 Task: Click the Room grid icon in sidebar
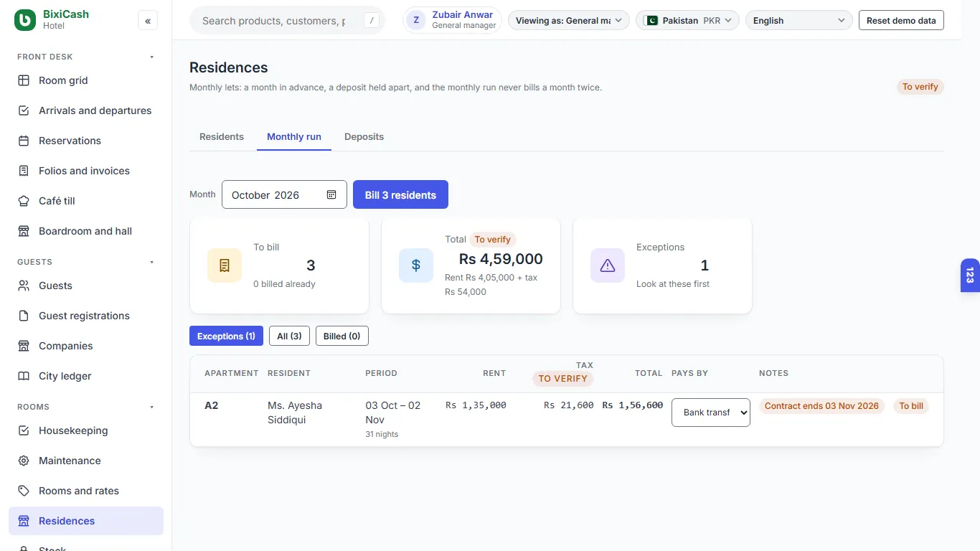(x=24, y=80)
